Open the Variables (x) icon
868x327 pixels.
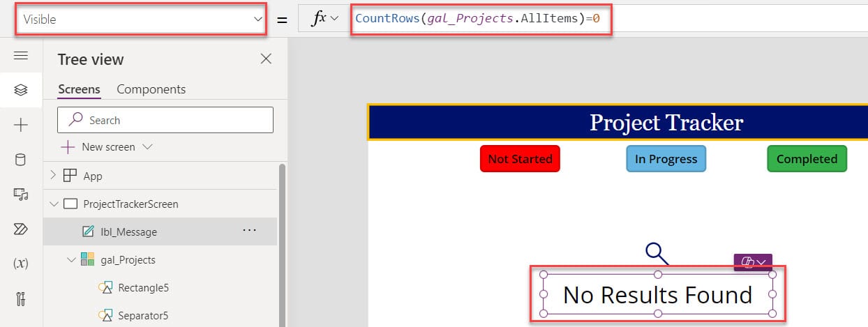(20, 264)
